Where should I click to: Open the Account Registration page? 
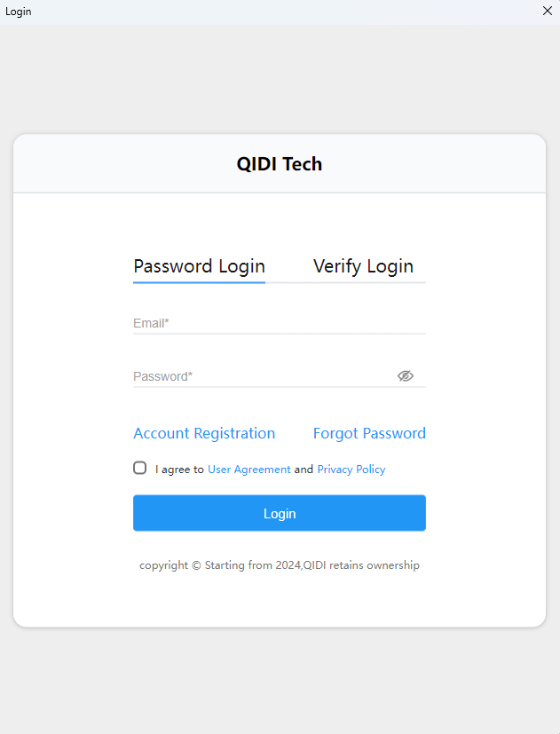tap(204, 433)
